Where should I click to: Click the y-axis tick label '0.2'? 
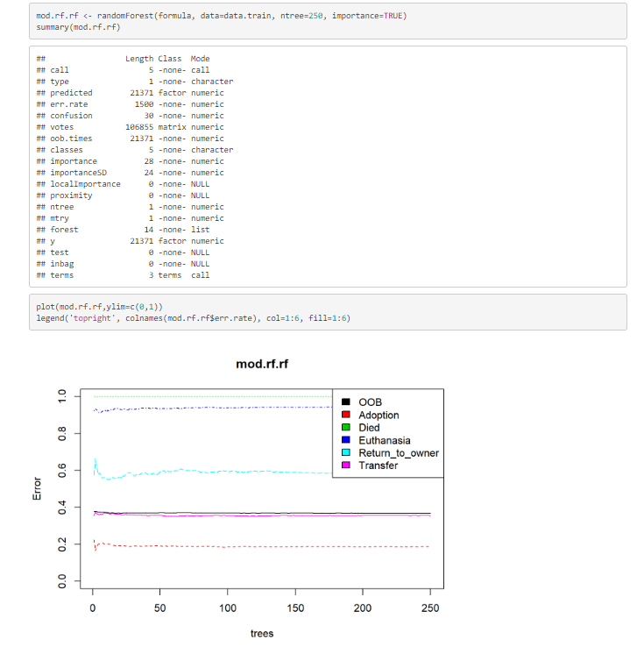pos(61,544)
